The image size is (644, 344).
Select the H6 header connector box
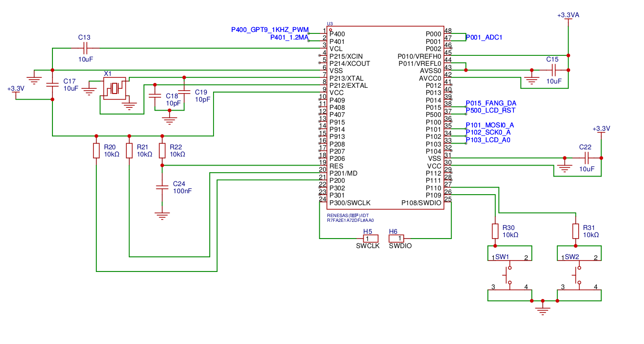(x=397, y=238)
